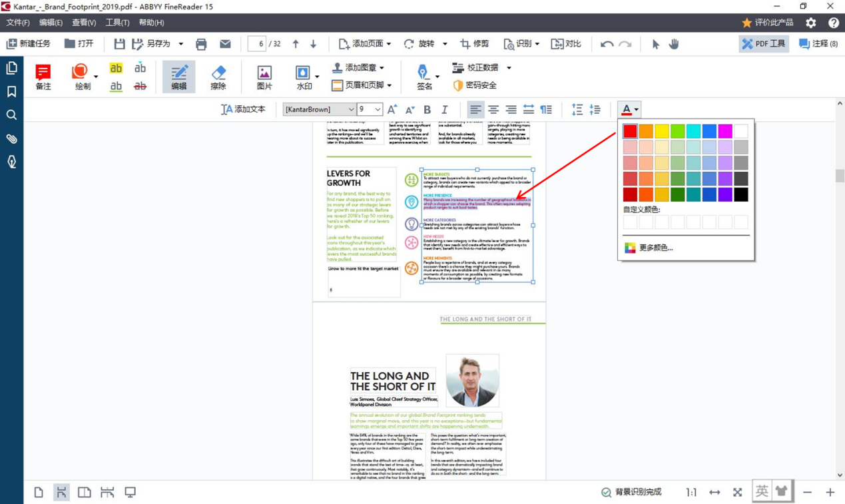The width and height of the screenshot is (845, 504).
Task: Toggle two-page view in status bar
Action: click(85, 492)
